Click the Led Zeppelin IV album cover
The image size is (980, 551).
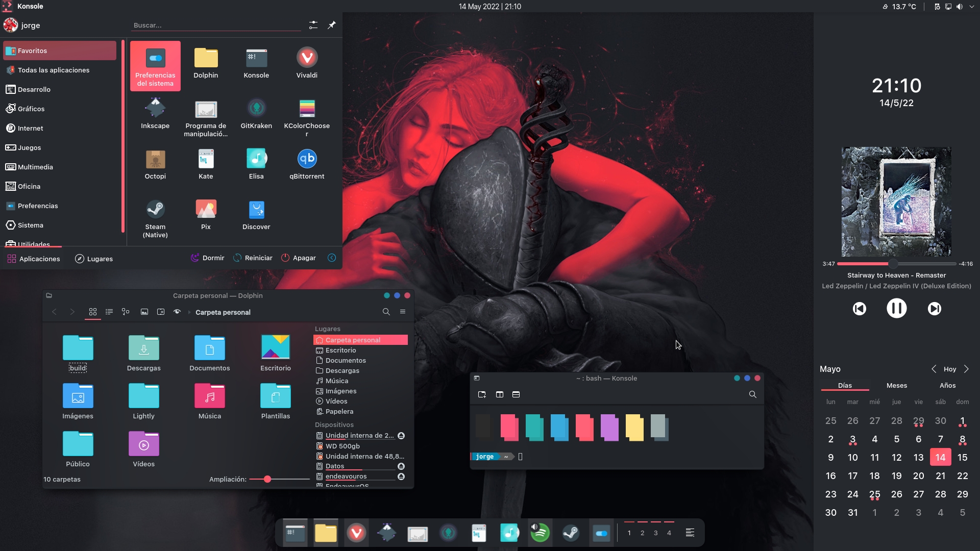[896, 202]
